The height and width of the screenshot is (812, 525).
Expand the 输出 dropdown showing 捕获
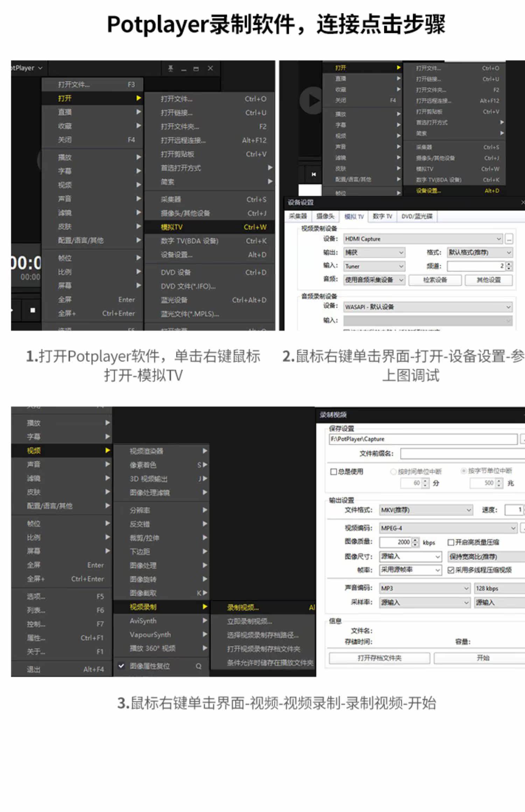(x=374, y=252)
